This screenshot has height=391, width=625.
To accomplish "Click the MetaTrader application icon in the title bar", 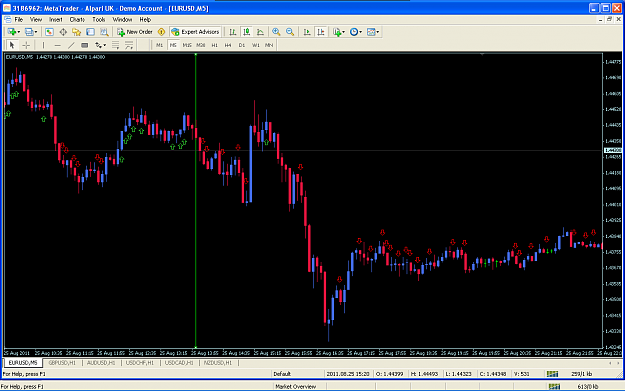I will coord(7,8).
